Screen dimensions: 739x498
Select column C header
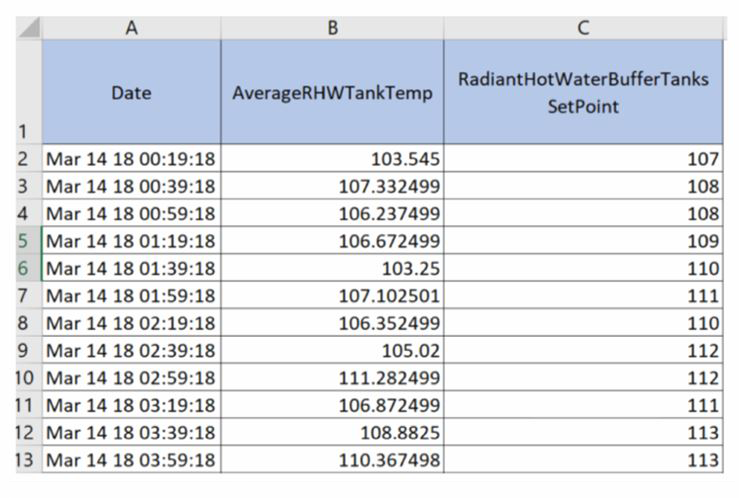[583, 28]
